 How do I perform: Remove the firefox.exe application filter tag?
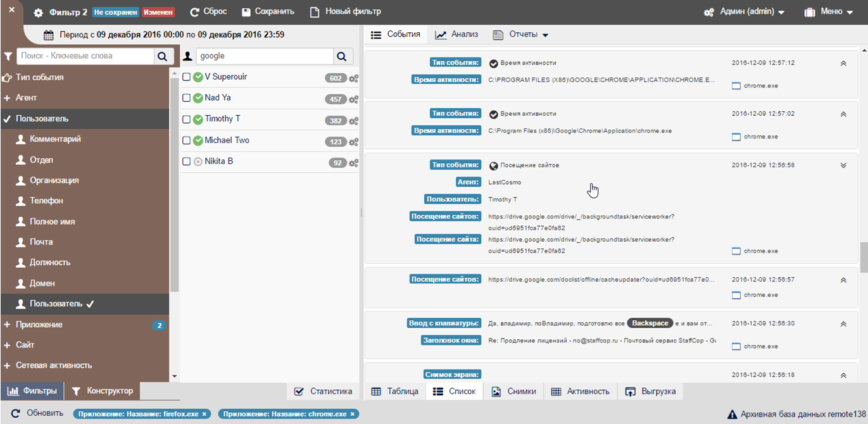[204, 414]
